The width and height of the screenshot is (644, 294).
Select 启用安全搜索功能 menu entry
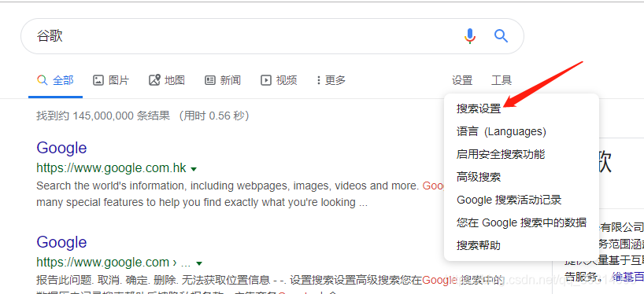[x=501, y=155]
